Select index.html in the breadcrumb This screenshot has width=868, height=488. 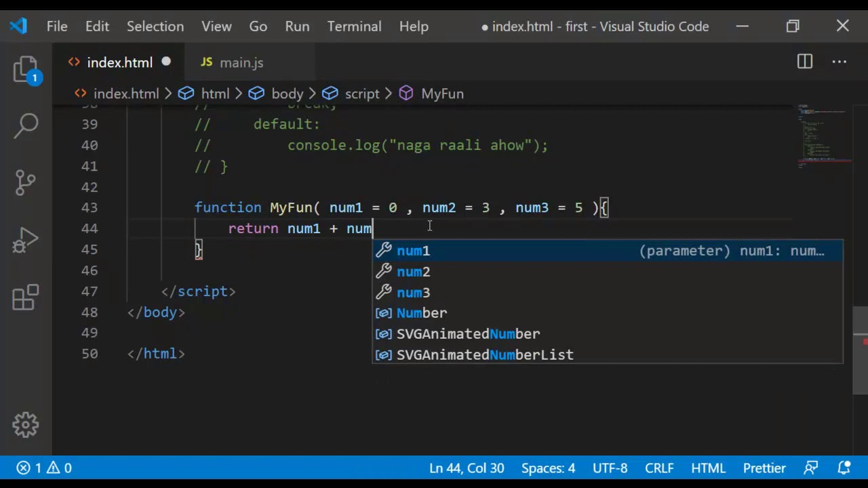point(126,94)
